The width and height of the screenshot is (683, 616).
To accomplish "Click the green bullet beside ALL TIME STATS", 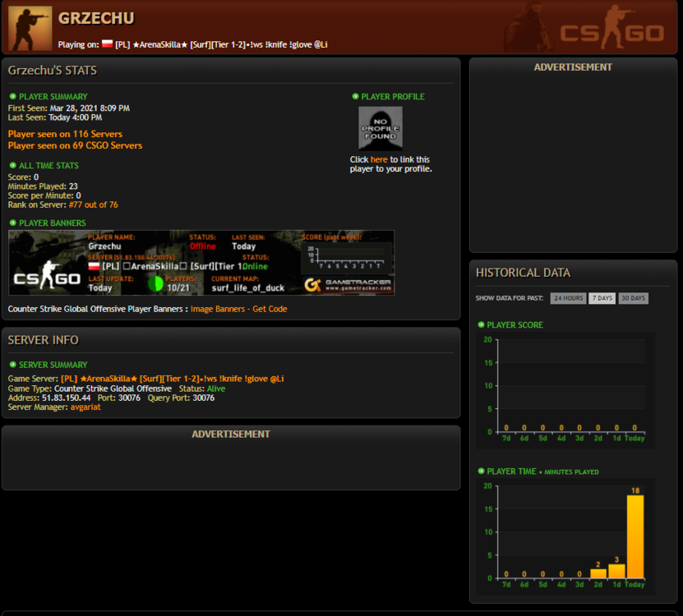I will (x=12, y=165).
